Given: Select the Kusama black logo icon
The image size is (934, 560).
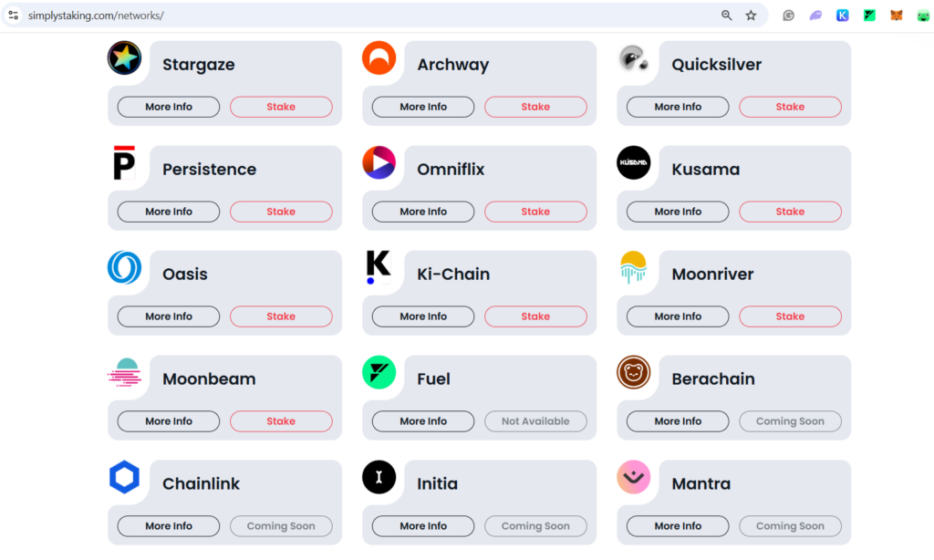Looking at the screenshot, I should pyautogui.click(x=633, y=163).
